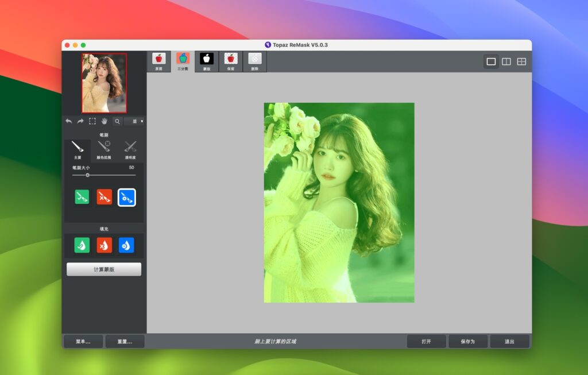Open the zoom level dropdown

coord(134,121)
